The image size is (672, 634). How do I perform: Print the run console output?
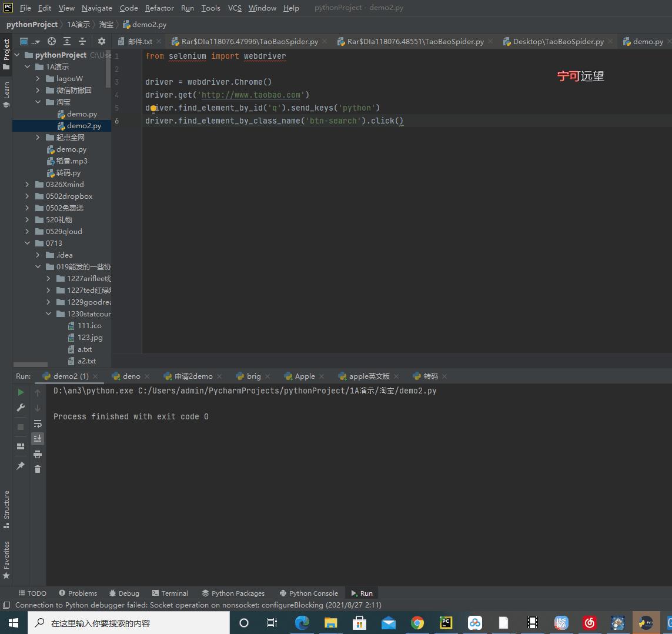(x=38, y=453)
